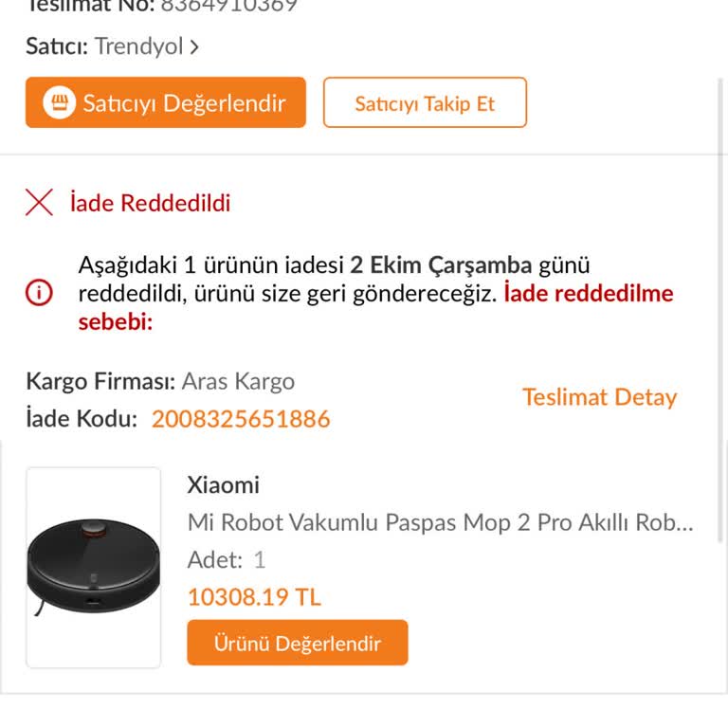Follow seller via Satıcıyı Takip Et
Screen dimensions: 728x728
pos(425,103)
